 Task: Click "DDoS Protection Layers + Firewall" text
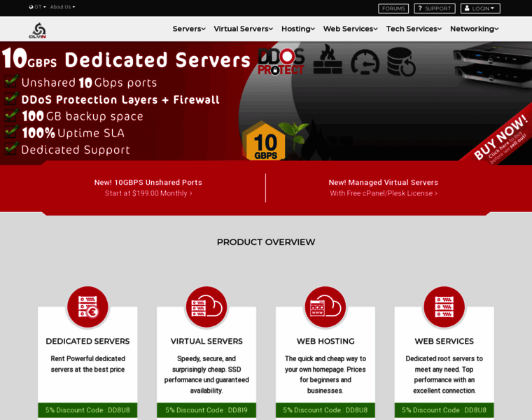pos(120,99)
